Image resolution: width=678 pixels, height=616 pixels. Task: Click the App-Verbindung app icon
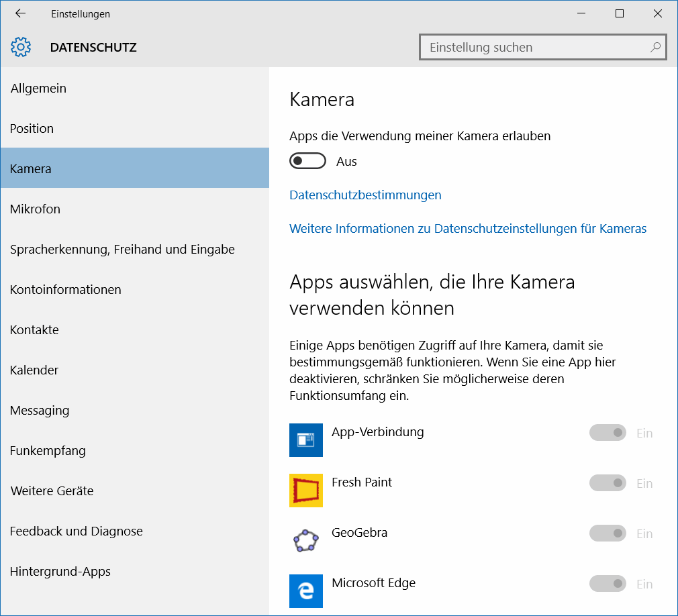coord(305,440)
